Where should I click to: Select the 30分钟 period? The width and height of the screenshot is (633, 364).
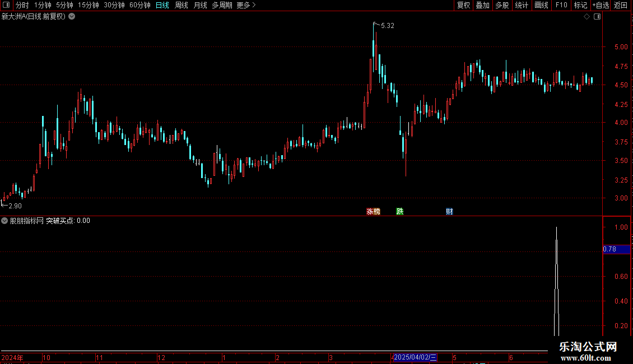tap(114, 5)
